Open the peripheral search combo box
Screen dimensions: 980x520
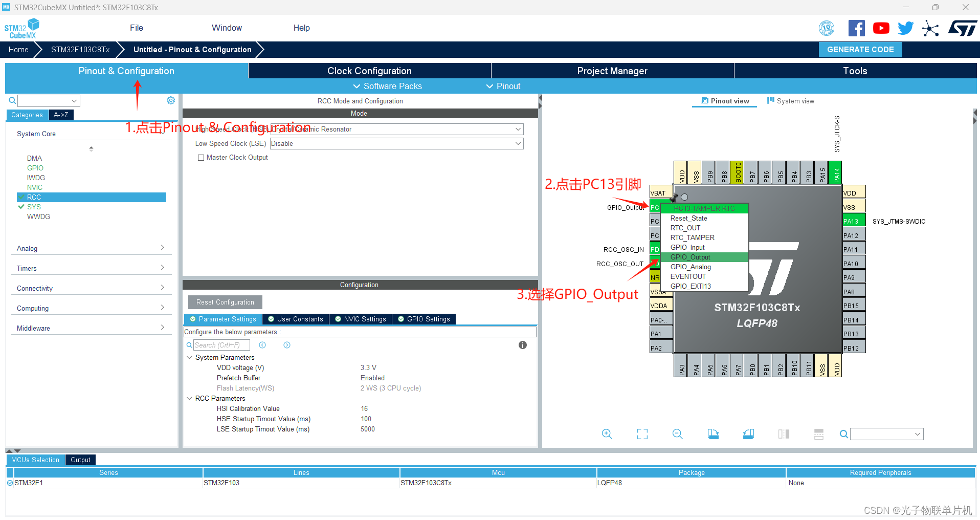point(49,101)
